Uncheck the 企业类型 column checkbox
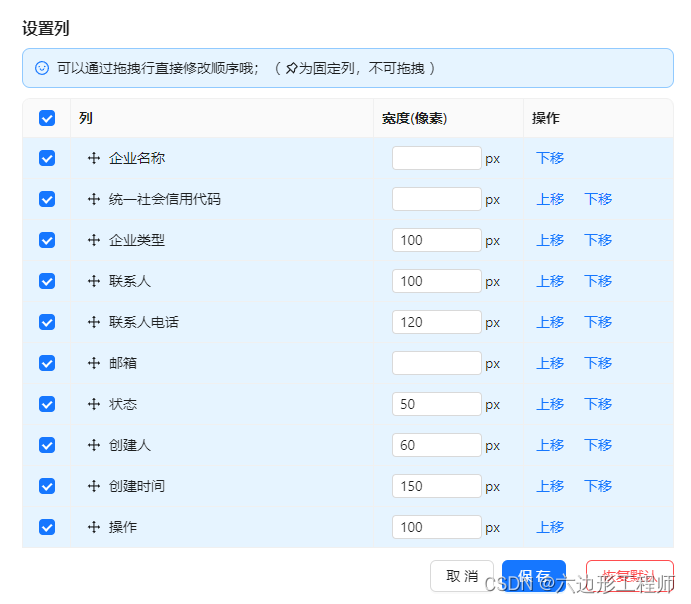The height and width of the screenshot is (604, 691). 47,240
